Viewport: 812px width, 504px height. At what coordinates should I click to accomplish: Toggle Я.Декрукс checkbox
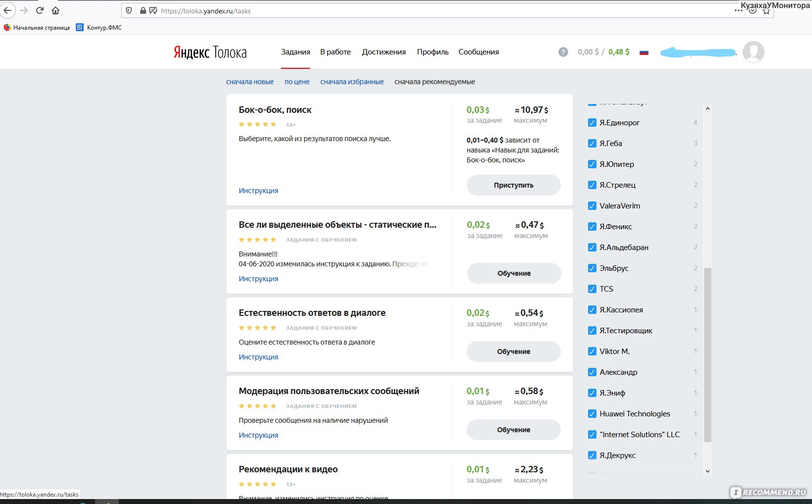(592, 455)
